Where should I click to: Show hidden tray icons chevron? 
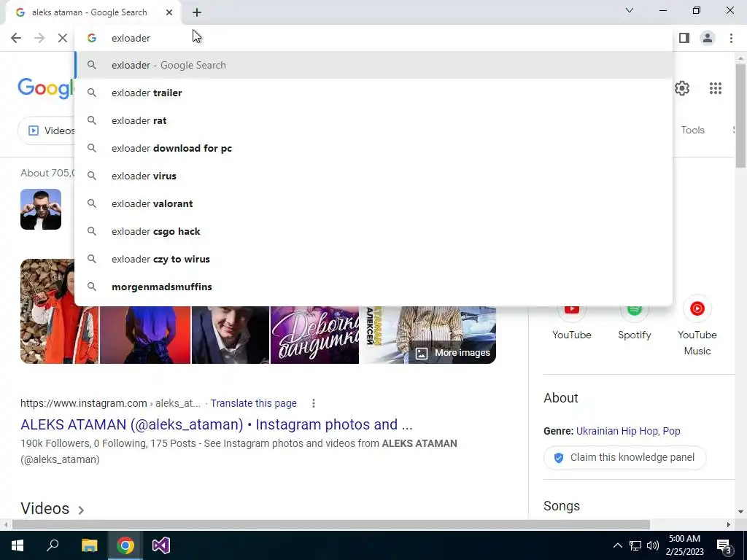point(617,545)
